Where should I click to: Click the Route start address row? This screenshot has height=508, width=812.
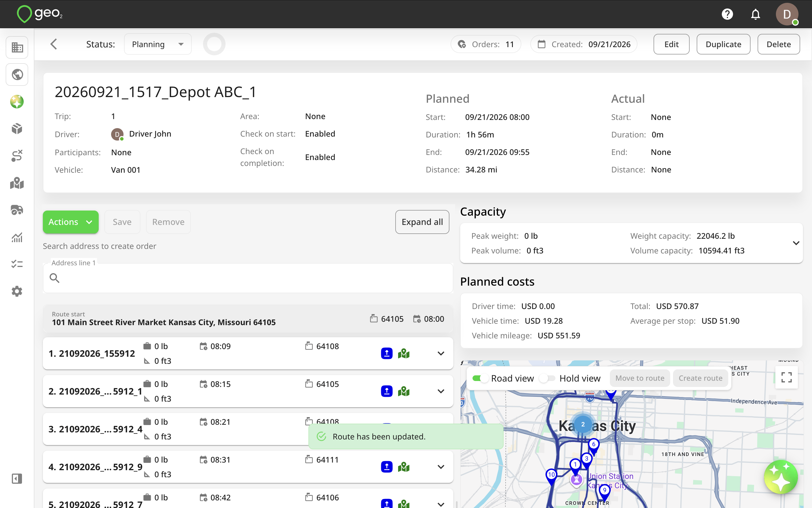point(248,319)
